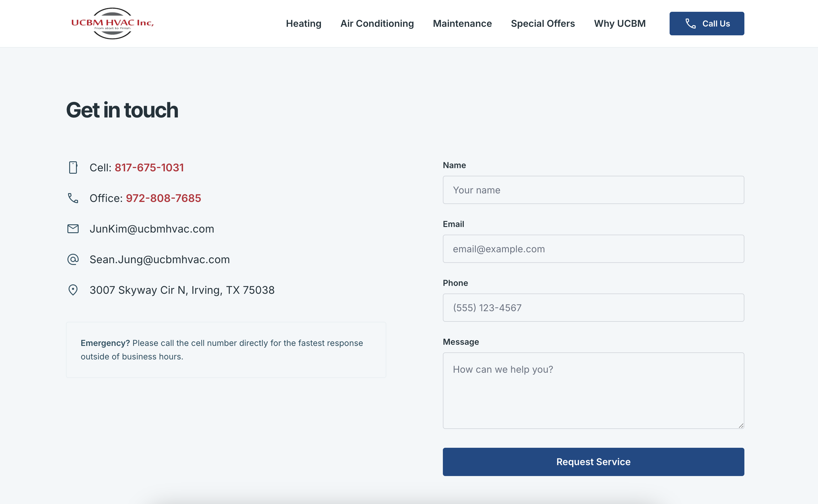818x504 pixels.
Task: Click the map pin icon beside address
Action: pos(73,290)
